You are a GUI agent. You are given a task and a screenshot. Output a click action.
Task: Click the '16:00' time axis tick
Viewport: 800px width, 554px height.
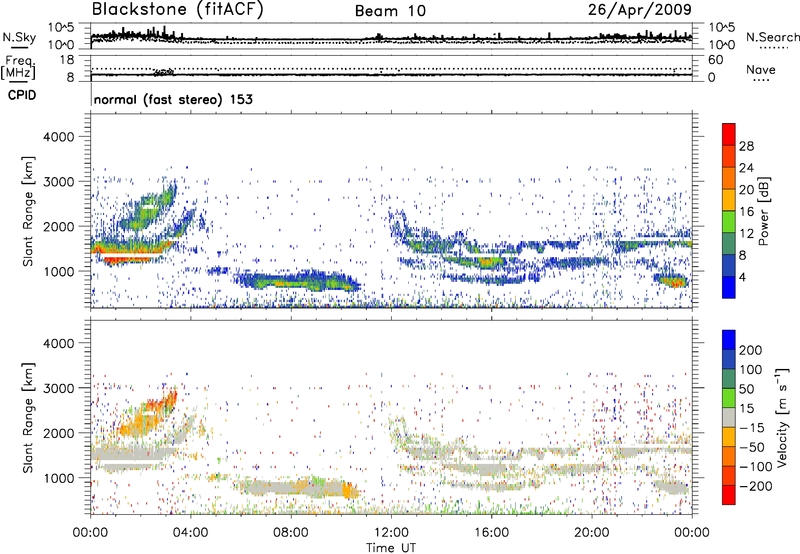(x=491, y=533)
